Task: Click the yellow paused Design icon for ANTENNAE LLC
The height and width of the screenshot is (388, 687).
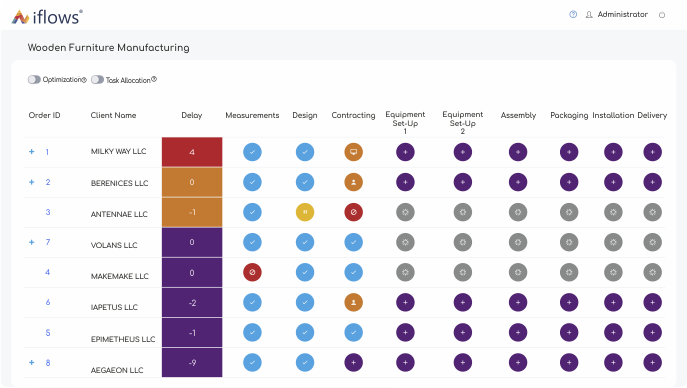Action: pos(305,212)
